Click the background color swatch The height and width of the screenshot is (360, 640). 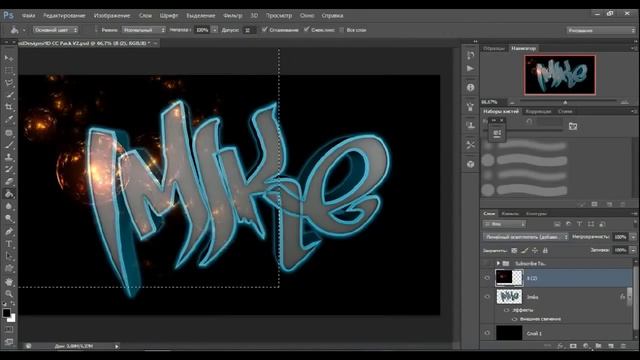coord(12,318)
